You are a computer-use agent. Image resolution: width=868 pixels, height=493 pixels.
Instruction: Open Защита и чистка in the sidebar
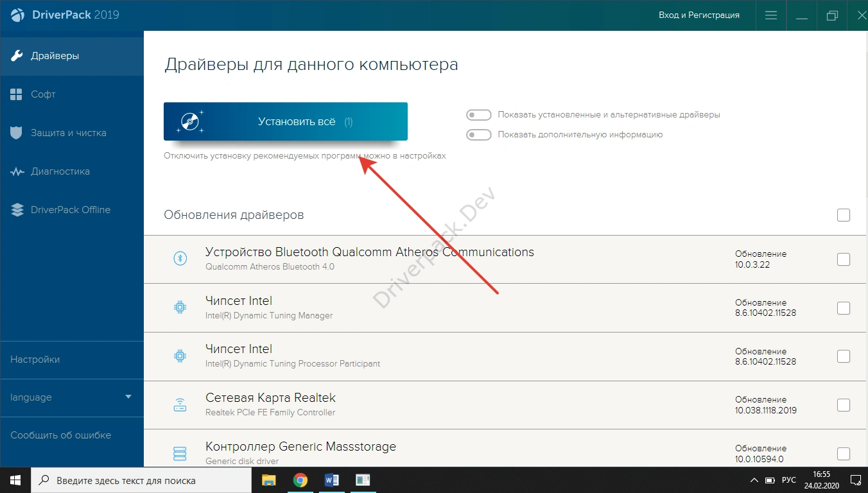[72, 133]
